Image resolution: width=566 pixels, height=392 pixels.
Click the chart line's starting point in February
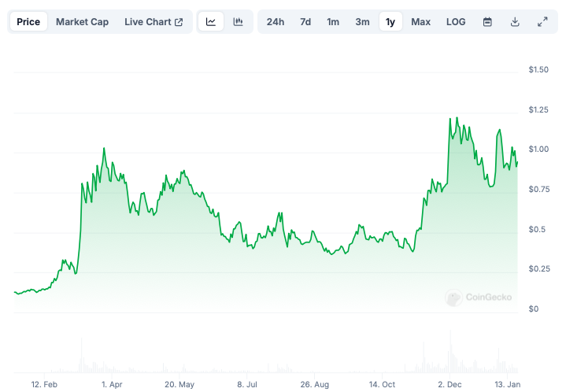pos(15,292)
